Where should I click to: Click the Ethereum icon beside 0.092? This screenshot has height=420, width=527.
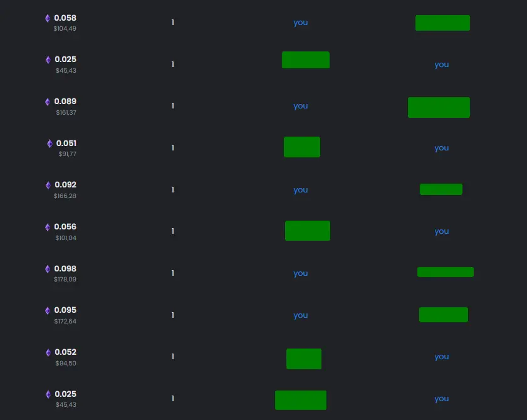(48, 185)
